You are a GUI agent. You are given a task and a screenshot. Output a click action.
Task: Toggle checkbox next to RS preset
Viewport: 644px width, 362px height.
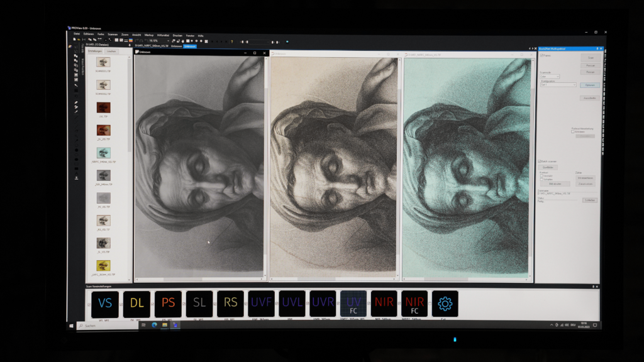point(215,304)
